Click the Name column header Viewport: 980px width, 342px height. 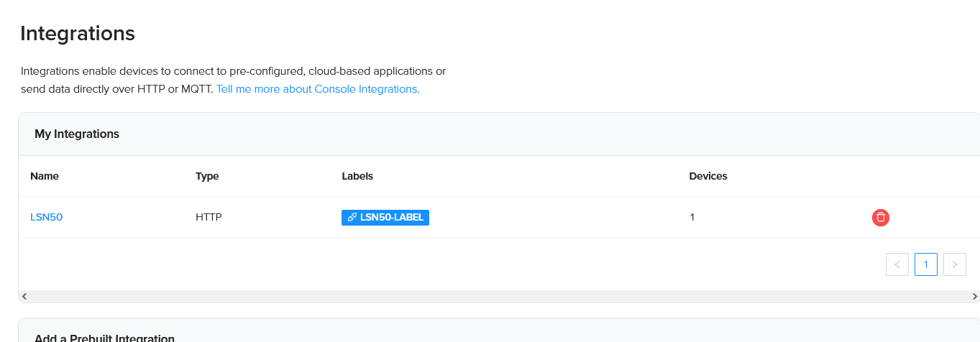click(45, 176)
